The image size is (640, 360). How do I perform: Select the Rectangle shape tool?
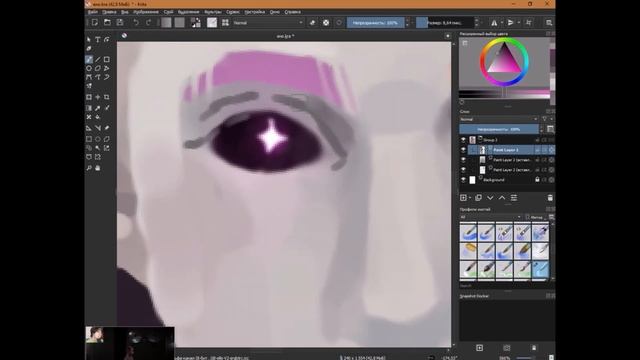107,60
